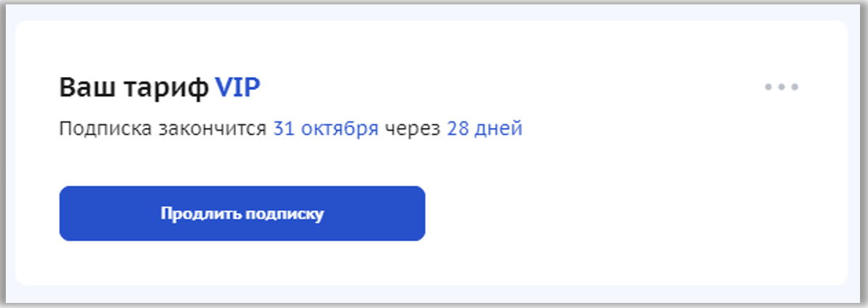
Task: Click the Подписка закончится text
Action: point(163,129)
